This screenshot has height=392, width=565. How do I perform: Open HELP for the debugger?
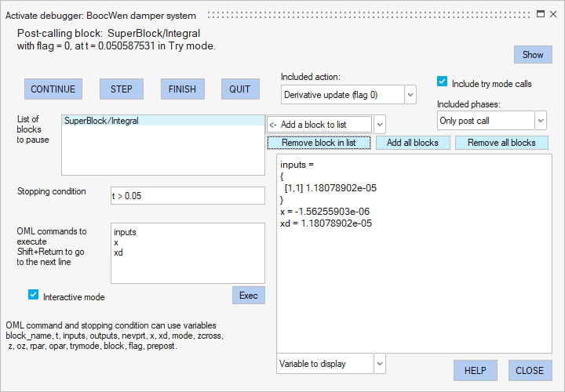476,370
